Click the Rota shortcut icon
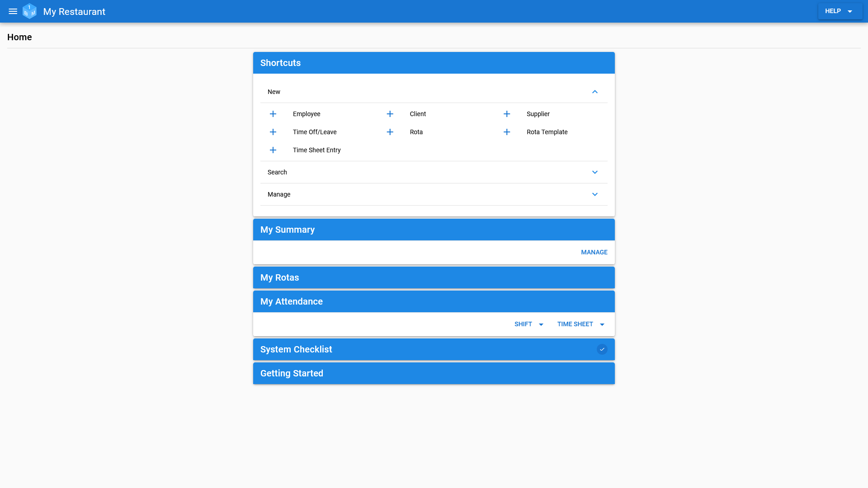 tap(390, 131)
